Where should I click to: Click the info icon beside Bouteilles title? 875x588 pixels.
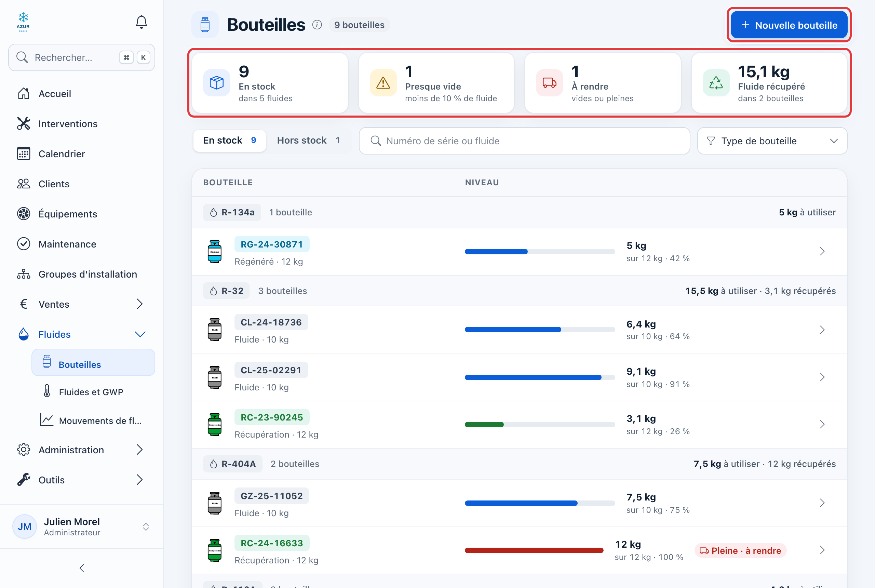317,25
